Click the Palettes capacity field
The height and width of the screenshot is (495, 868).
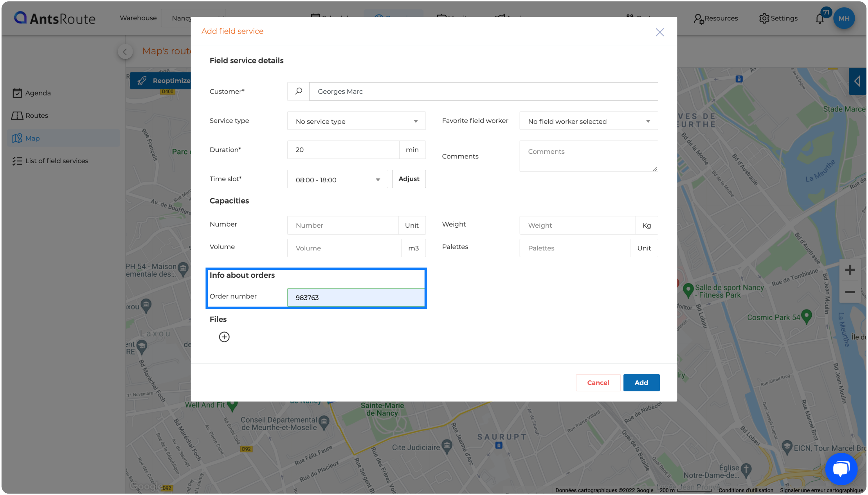coord(575,248)
